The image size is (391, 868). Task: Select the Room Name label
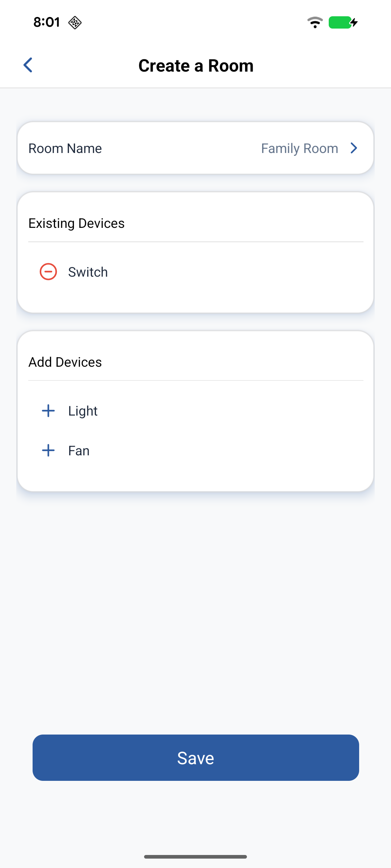[65, 148]
